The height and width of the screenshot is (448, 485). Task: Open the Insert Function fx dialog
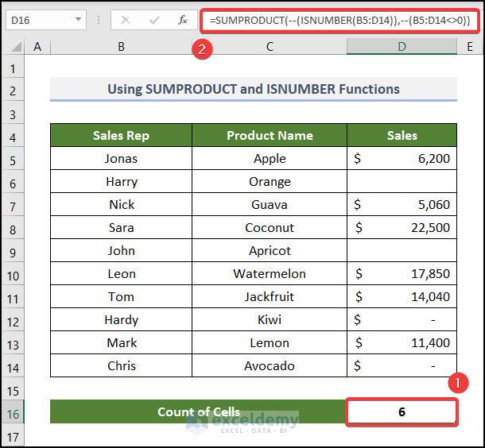point(183,21)
